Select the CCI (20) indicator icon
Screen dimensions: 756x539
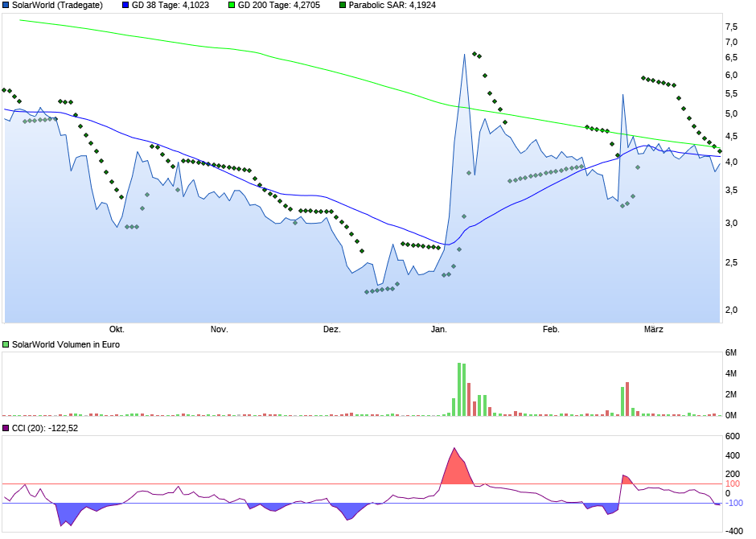(x=6, y=429)
